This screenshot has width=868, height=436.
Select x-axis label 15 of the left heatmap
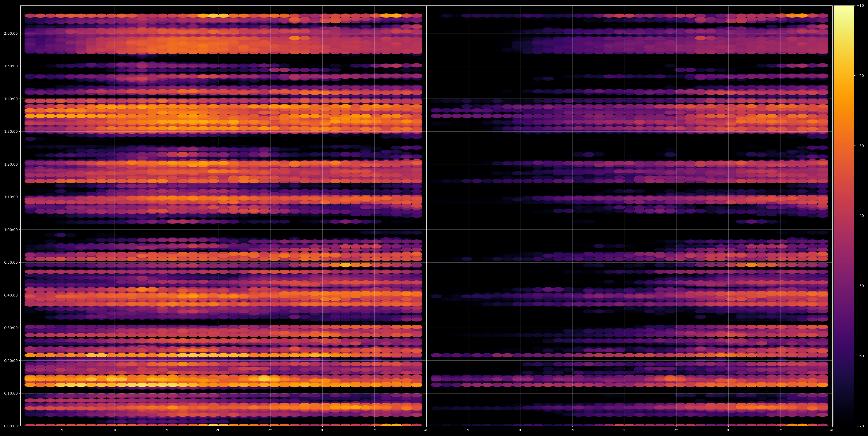(166, 430)
